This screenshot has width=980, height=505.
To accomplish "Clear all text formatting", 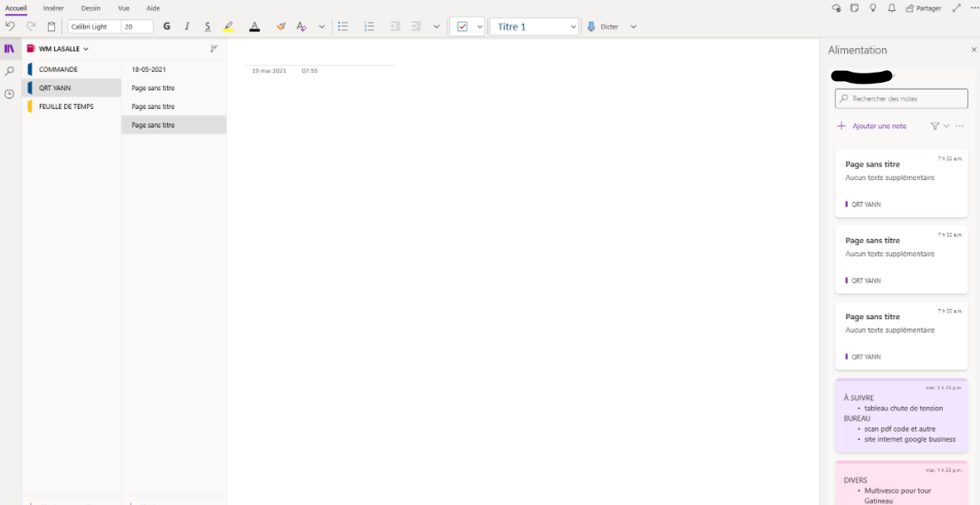I will [x=301, y=26].
